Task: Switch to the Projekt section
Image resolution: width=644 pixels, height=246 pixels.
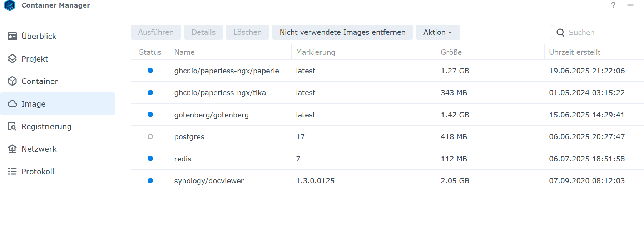Action: (58, 59)
